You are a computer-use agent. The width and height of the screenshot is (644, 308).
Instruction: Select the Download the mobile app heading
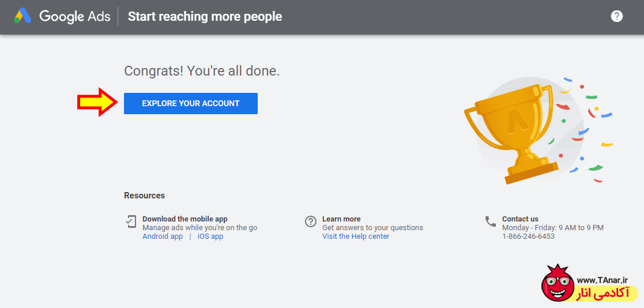(185, 219)
